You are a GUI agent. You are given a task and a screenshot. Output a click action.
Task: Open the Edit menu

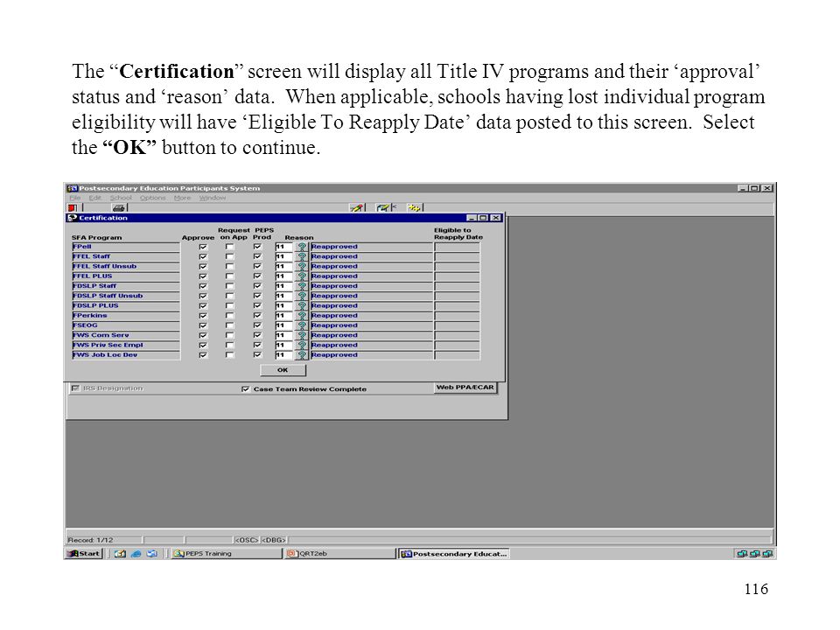tap(94, 198)
